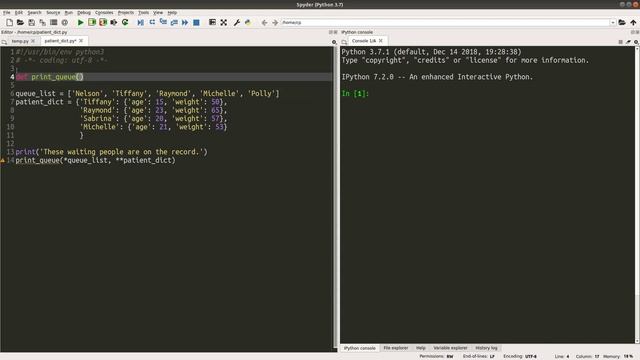Go forward to the next location

click(x=275, y=22)
